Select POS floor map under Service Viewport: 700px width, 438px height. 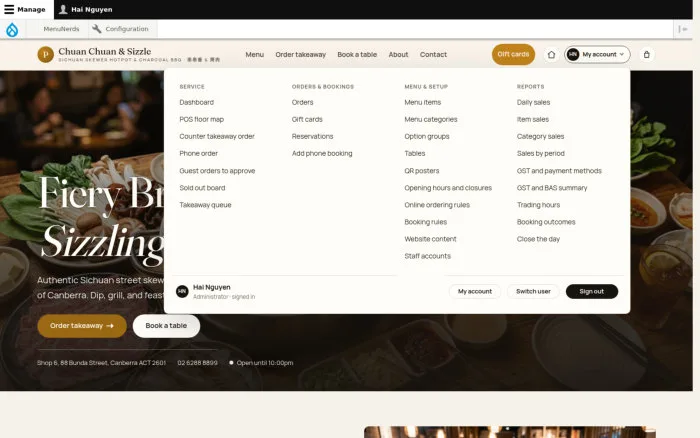tap(202, 119)
